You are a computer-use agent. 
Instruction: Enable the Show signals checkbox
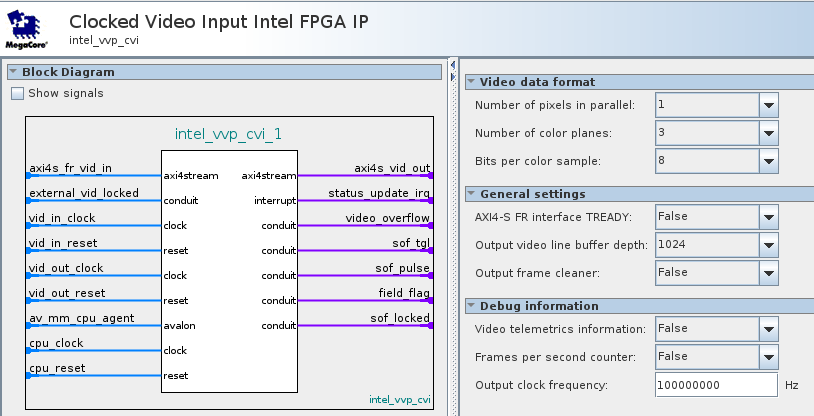[18, 93]
